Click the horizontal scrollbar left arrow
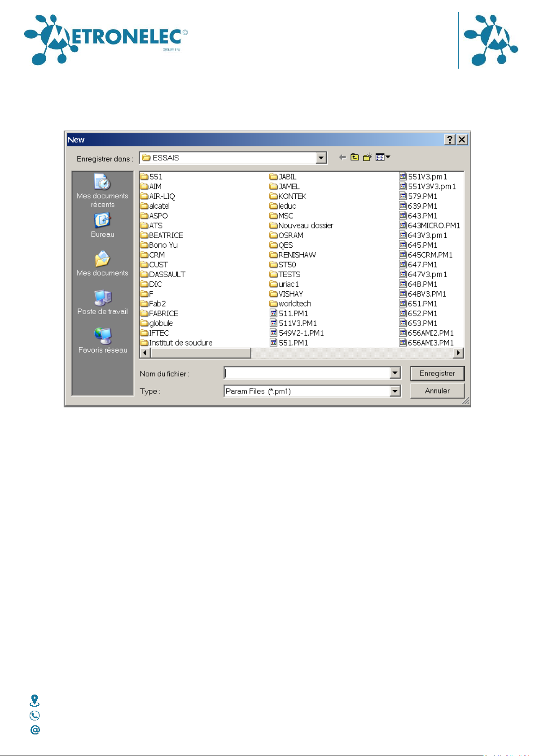535x756 pixels. point(145,353)
